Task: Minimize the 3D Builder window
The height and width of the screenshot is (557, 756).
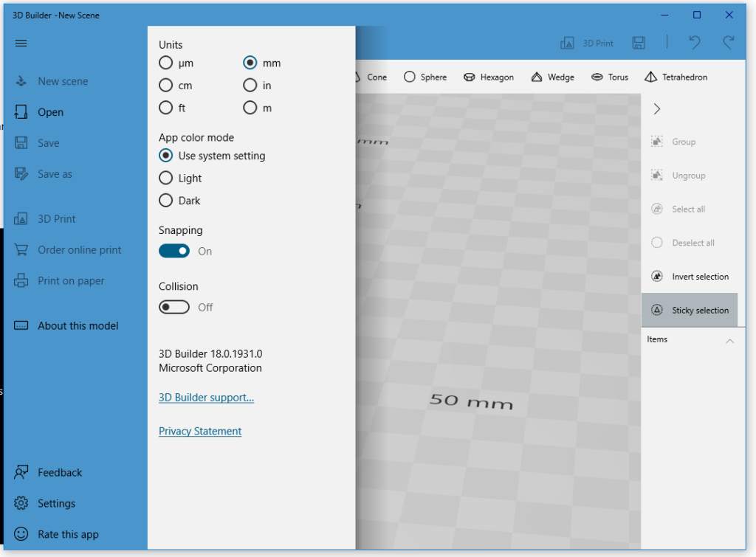Action: (x=664, y=15)
